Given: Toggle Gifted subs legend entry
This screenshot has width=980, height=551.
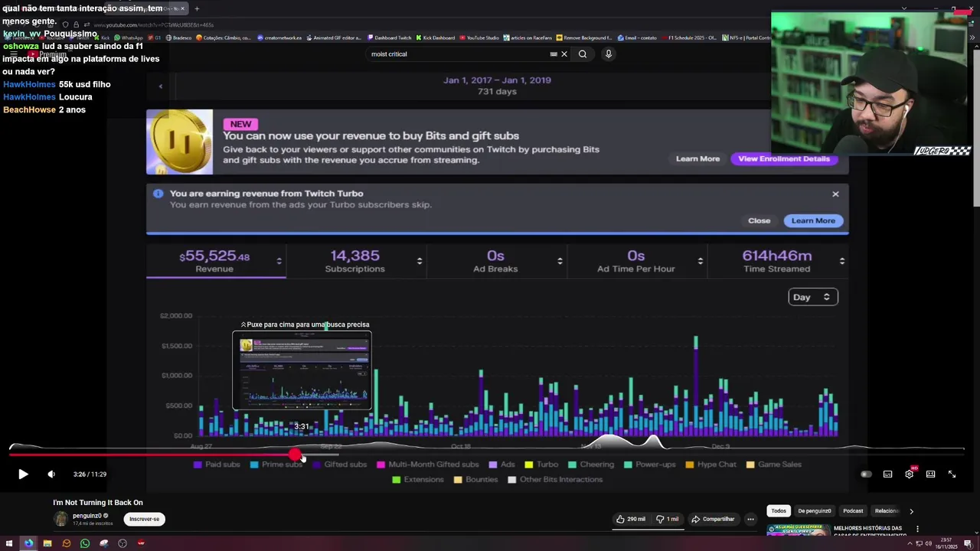Looking at the screenshot, I should point(339,465).
